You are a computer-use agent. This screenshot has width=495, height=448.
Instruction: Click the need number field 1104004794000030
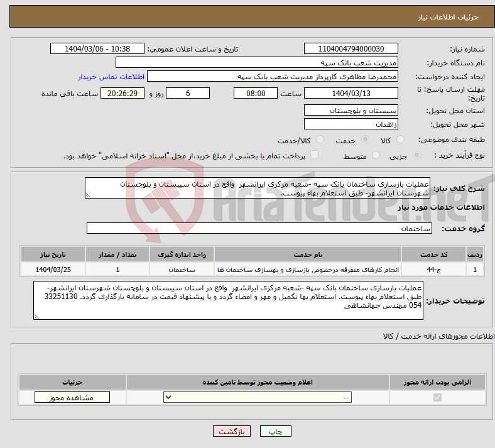tap(351, 48)
